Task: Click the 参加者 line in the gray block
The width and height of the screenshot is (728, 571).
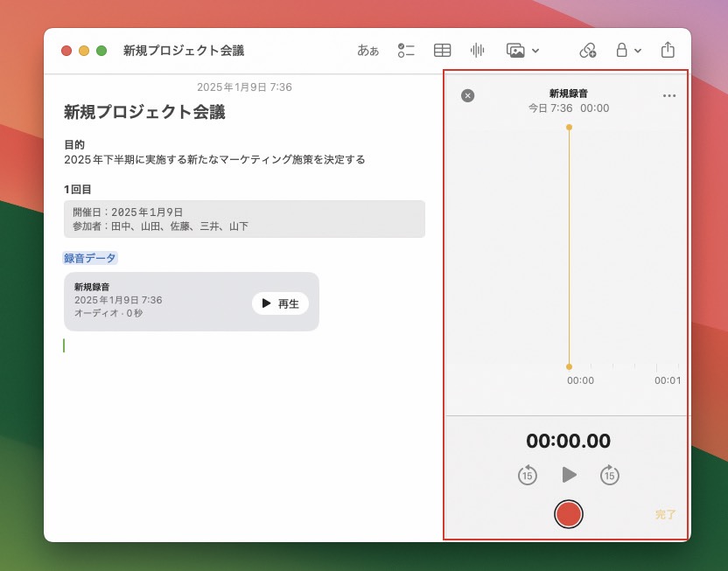Action: 161,226
